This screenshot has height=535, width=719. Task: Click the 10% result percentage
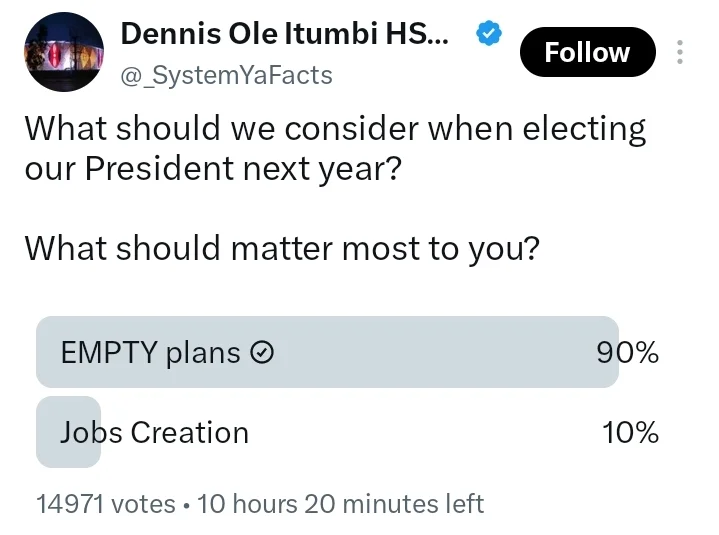(x=630, y=432)
